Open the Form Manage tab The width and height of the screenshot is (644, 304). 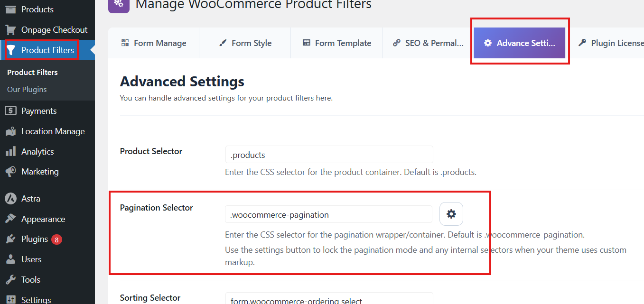(x=154, y=43)
